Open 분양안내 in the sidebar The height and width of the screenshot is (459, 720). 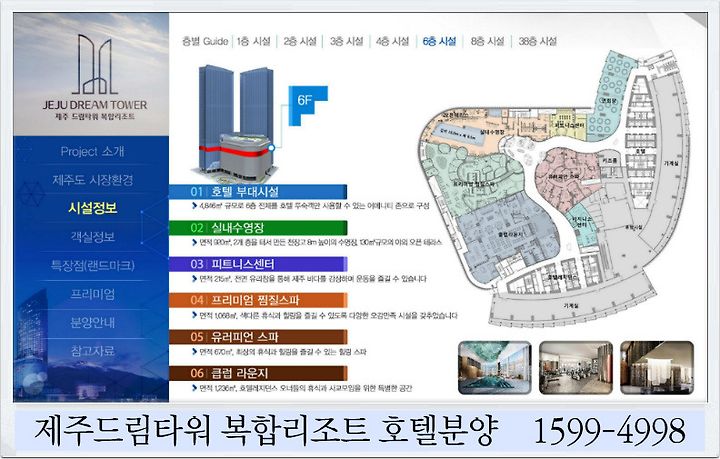92,322
